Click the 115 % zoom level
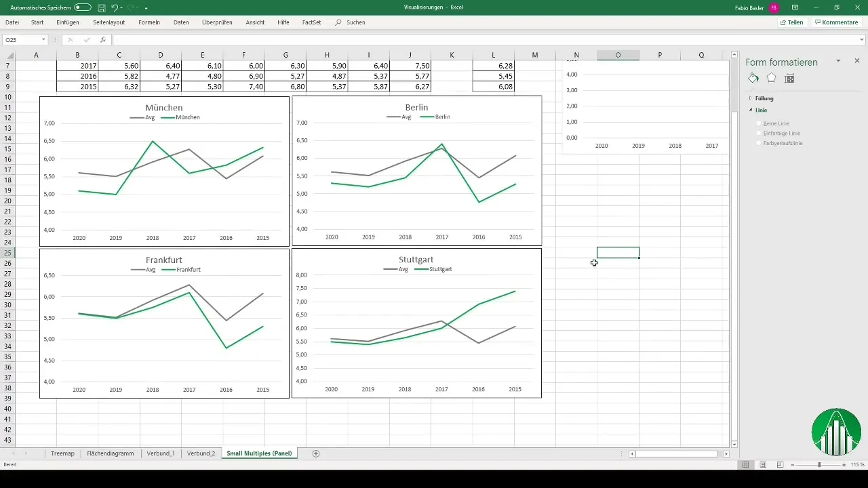 pos(858,465)
